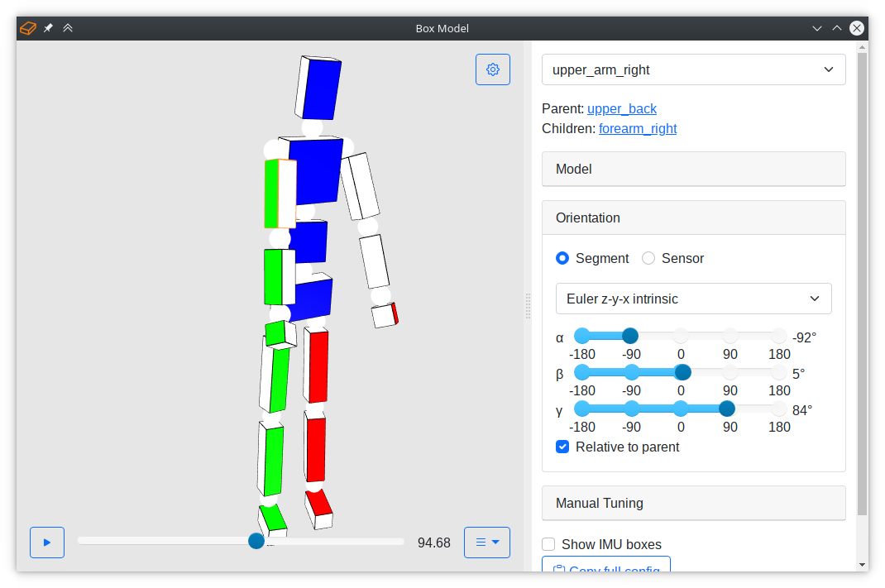885x588 pixels.
Task: Click the 0 mark on the α slider
Action: click(x=681, y=337)
